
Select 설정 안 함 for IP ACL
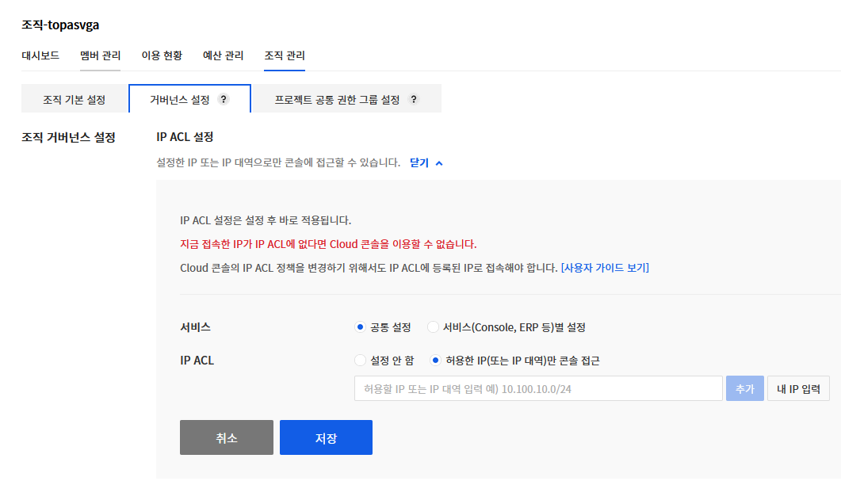pos(361,360)
